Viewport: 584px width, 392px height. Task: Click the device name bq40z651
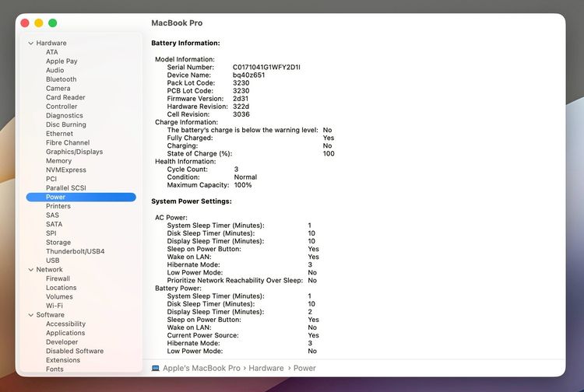(248, 75)
